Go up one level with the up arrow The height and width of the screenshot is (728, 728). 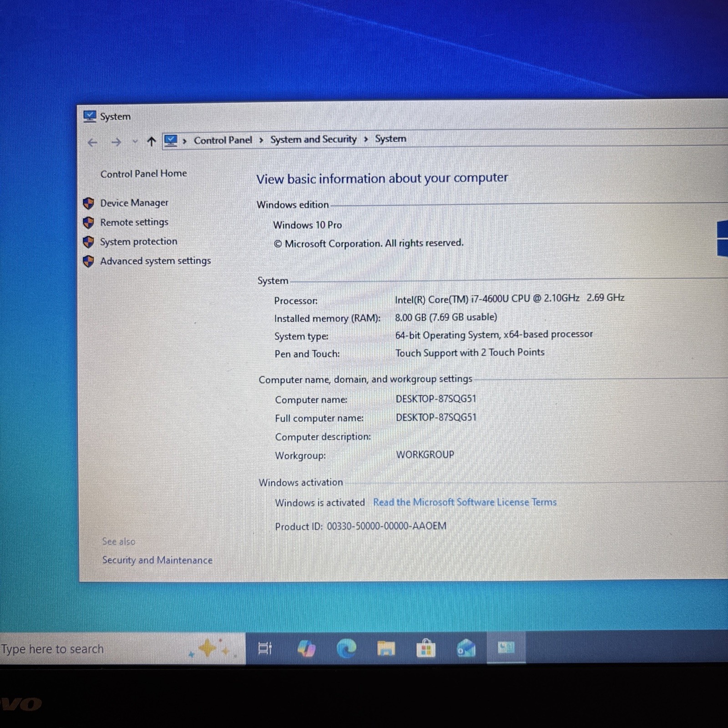tap(152, 142)
